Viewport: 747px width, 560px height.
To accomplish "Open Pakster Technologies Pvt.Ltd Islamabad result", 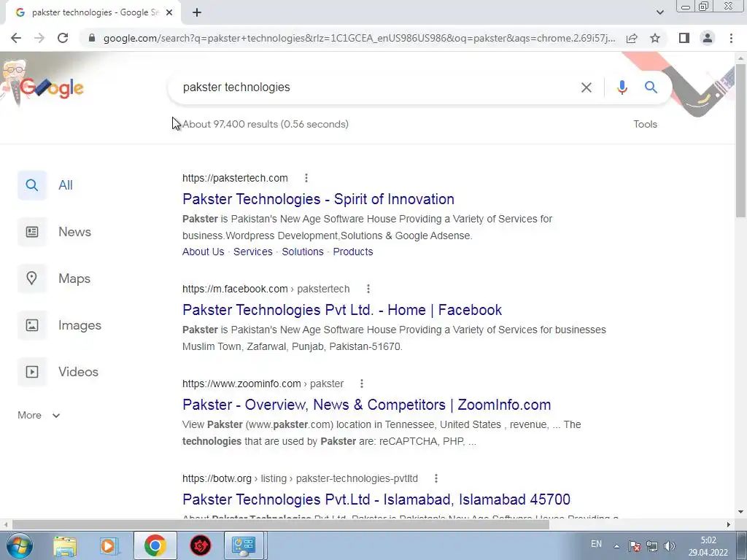I will click(x=376, y=499).
